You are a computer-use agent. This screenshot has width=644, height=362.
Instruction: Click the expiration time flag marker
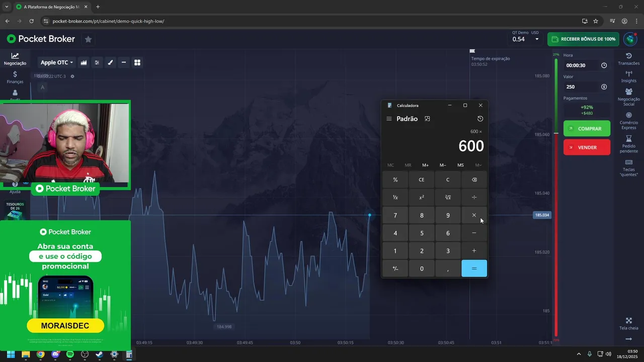(472, 51)
